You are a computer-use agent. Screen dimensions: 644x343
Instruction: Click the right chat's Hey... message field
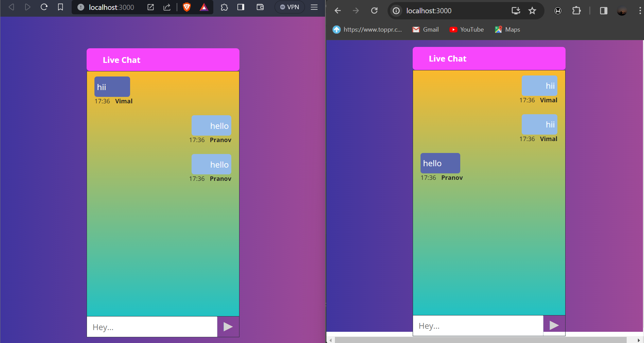[478, 326]
